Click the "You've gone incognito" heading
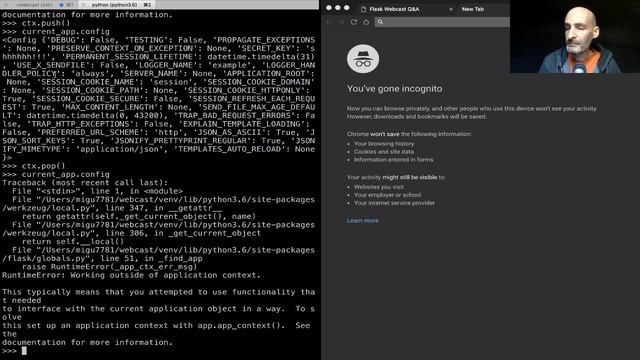Viewport: 640px width, 360px height. coord(394,89)
